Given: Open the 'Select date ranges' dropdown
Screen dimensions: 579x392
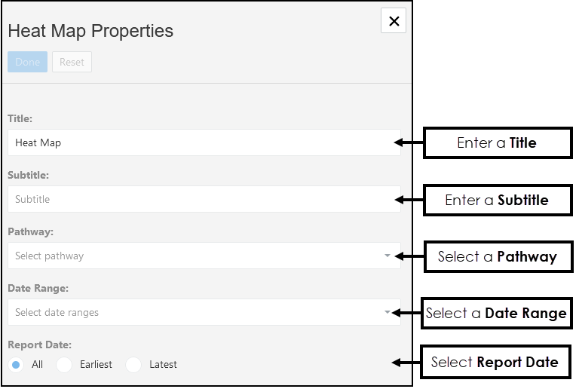Looking at the screenshot, I should point(196,312).
